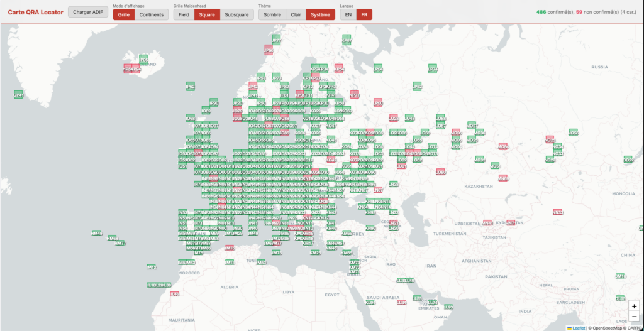Click the green KP67 grid marker

(347, 40)
